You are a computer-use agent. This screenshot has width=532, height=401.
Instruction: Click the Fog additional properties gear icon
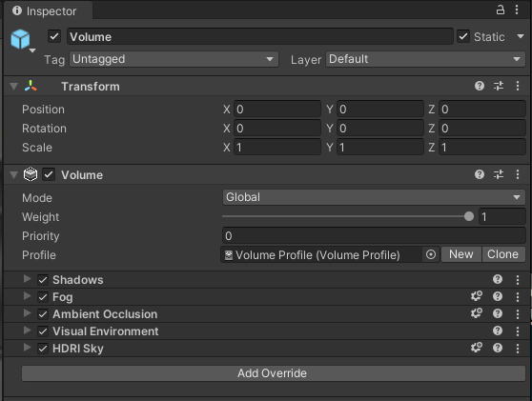(x=477, y=296)
